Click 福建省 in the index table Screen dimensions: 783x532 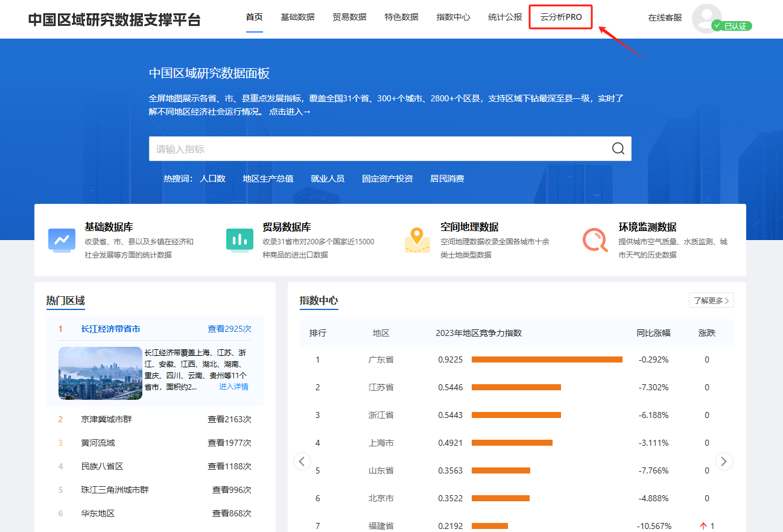pos(381,526)
